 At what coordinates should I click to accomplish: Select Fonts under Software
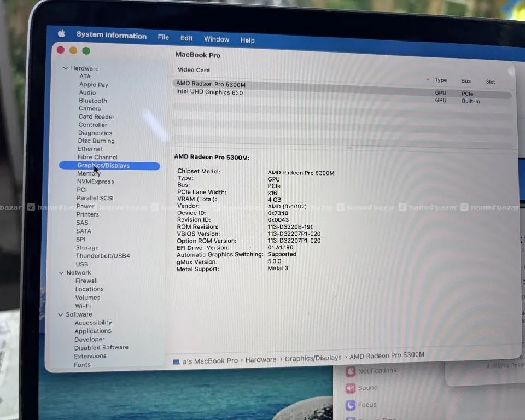click(82, 365)
